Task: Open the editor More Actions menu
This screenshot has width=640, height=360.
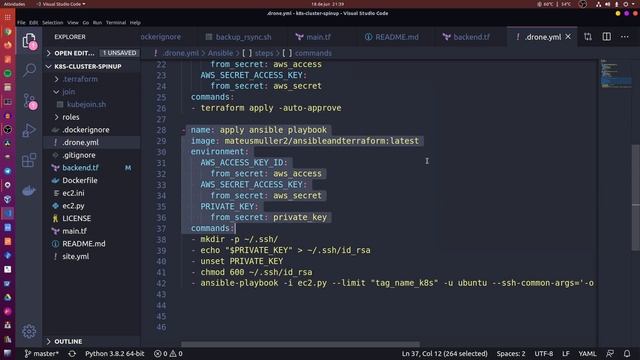Action: pos(624,37)
